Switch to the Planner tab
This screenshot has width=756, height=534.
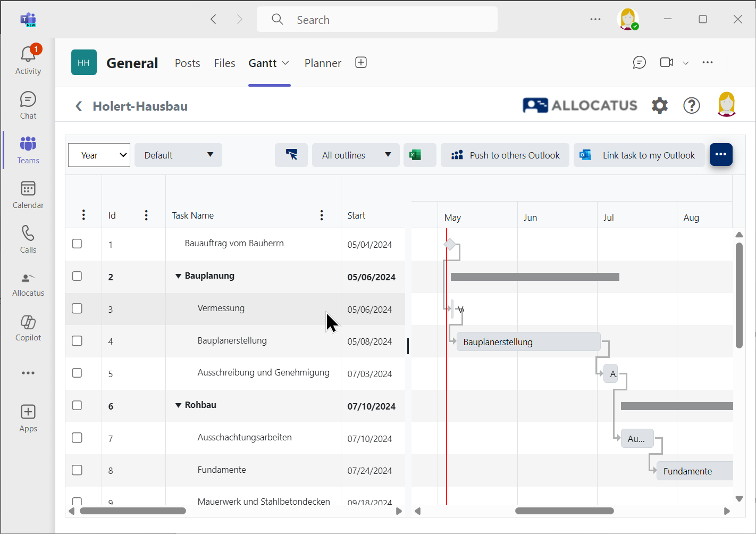[323, 63]
